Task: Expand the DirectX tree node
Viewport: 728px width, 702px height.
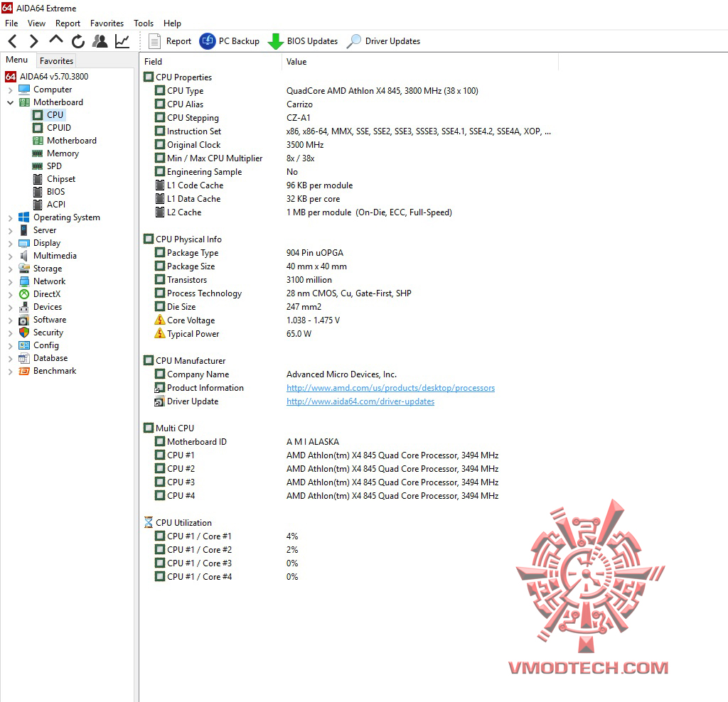Action: 10,294
